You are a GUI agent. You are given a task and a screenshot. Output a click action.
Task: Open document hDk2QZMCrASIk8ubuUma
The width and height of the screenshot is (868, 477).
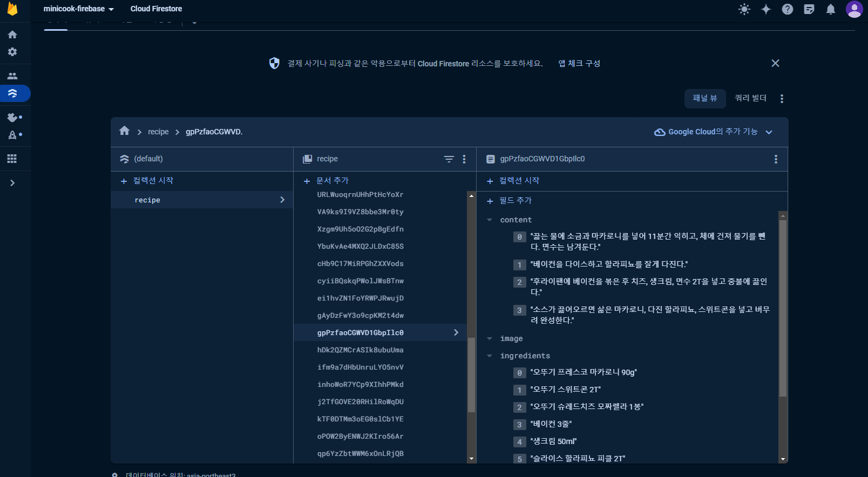(360, 350)
